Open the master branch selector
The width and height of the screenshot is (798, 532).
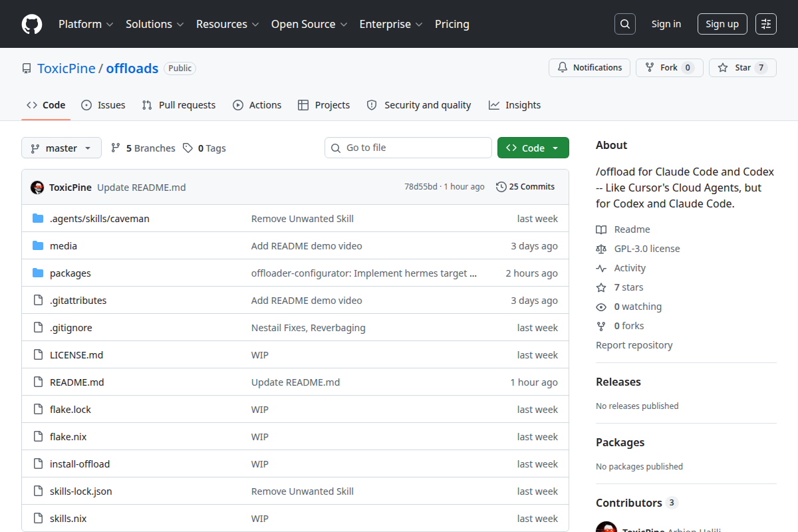click(61, 148)
